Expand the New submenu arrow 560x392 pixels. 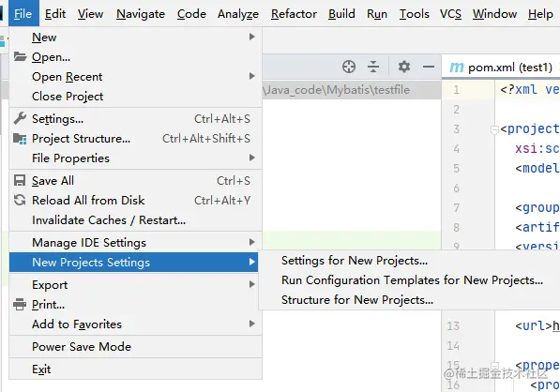(x=251, y=37)
